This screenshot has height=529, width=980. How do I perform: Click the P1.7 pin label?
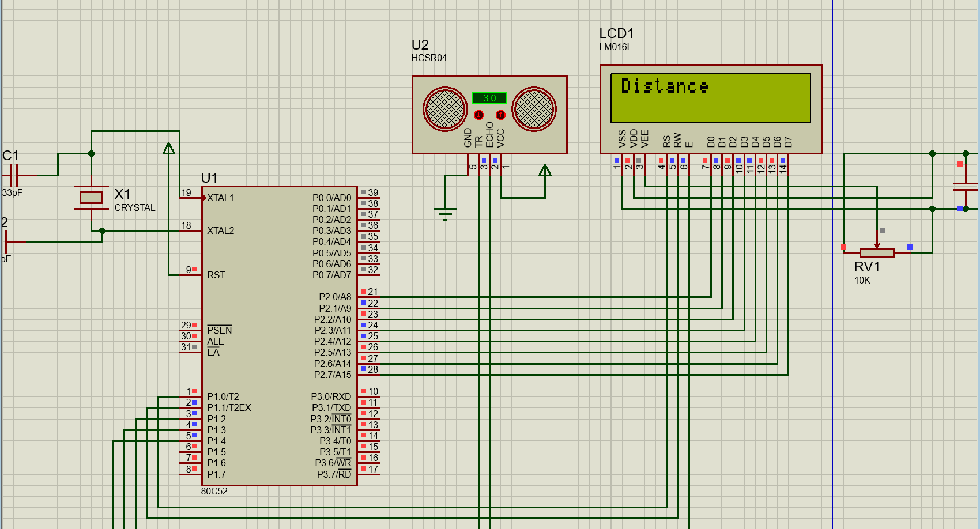(x=216, y=475)
